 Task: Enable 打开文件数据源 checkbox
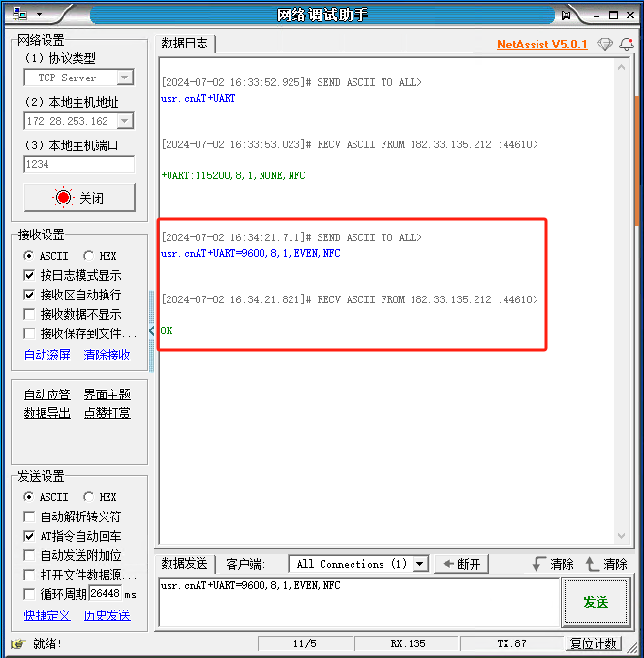click(x=29, y=575)
